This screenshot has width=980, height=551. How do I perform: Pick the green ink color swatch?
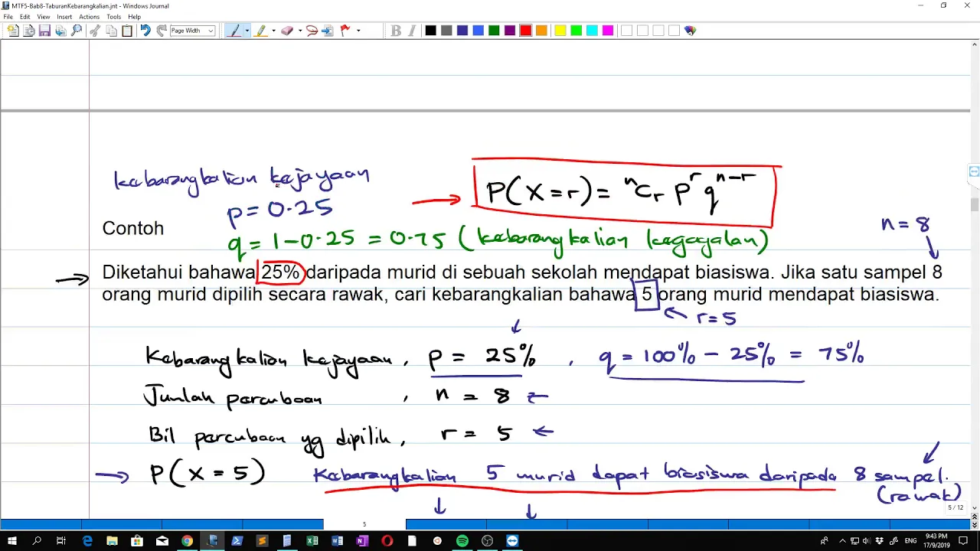(x=494, y=31)
